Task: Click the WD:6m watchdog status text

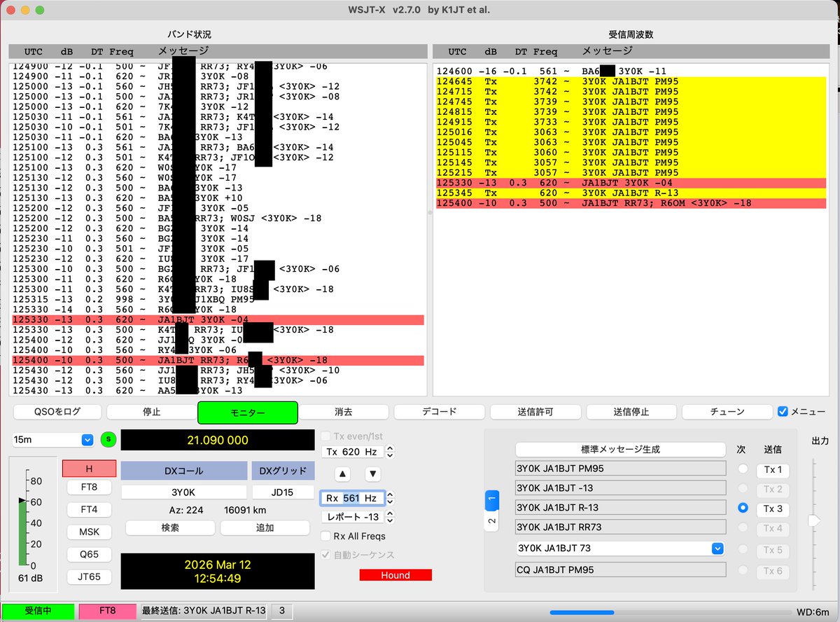Action: pyautogui.click(x=813, y=611)
